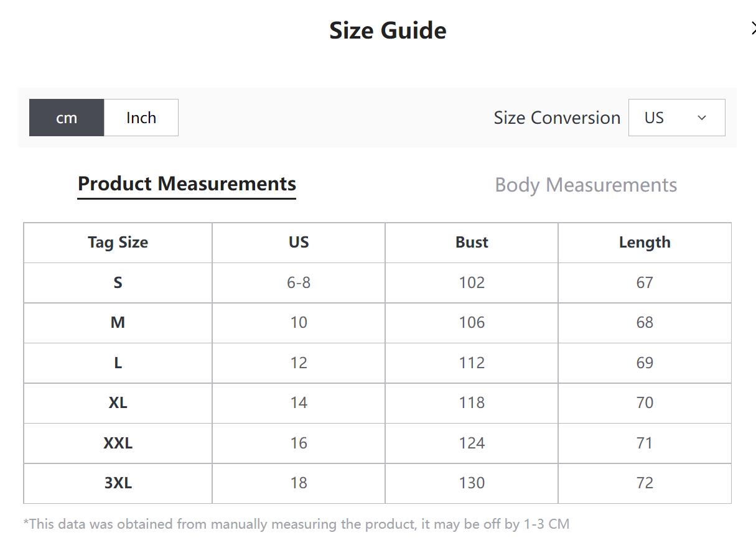This screenshot has width=756, height=548.
Task: Click the Bust column header
Action: (x=472, y=243)
